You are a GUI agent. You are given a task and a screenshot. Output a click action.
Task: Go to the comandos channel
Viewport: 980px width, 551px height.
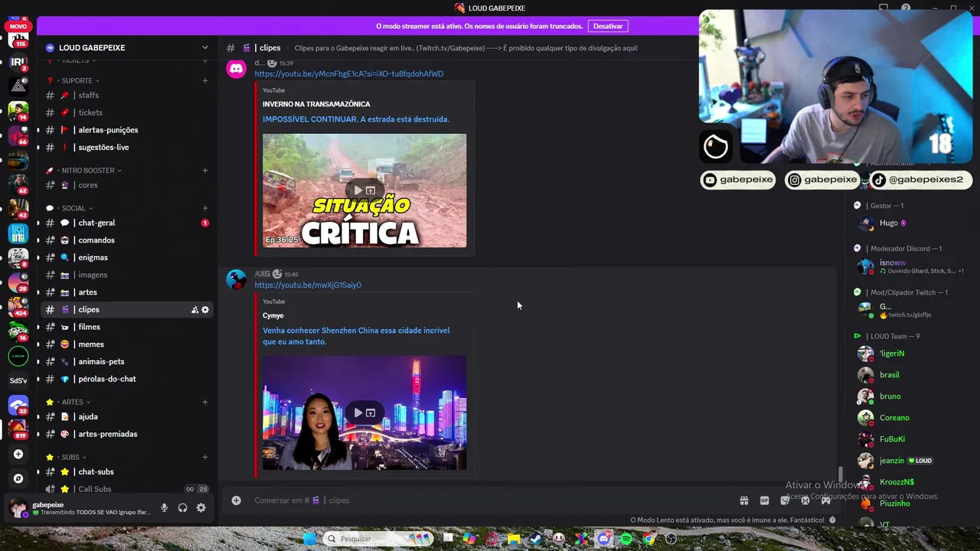pos(126,240)
